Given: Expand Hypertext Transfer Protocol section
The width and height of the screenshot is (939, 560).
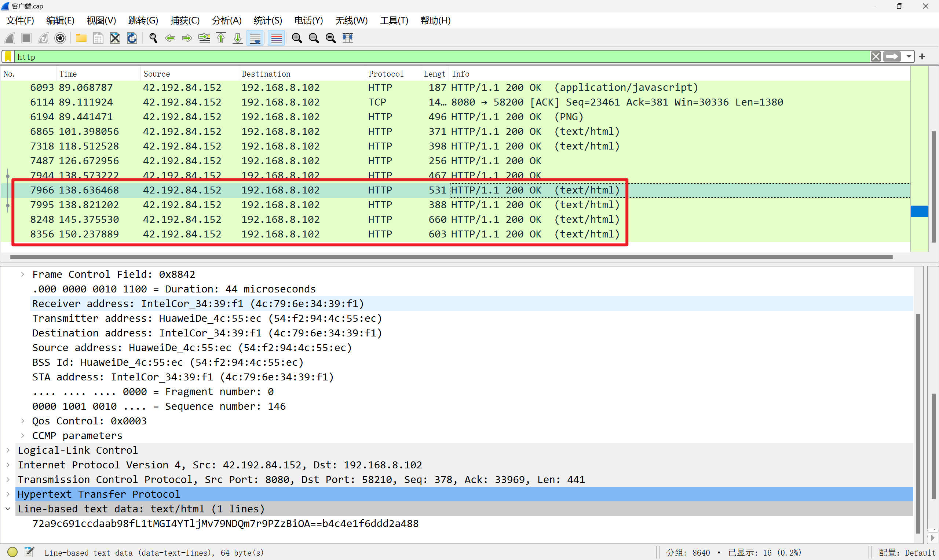Looking at the screenshot, I should tap(8, 494).
